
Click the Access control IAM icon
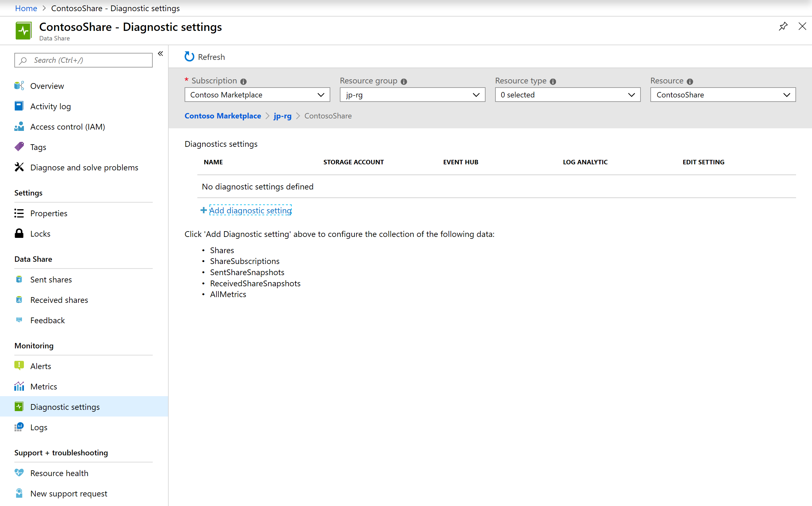point(19,126)
